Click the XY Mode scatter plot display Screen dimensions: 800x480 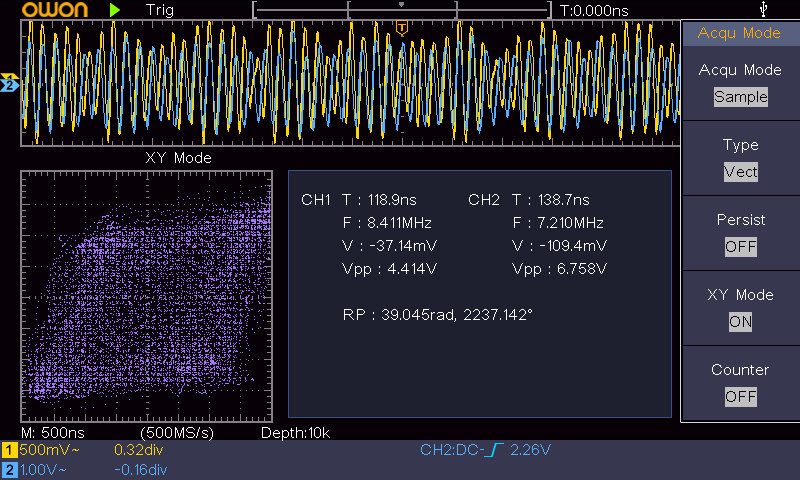coord(146,295)
